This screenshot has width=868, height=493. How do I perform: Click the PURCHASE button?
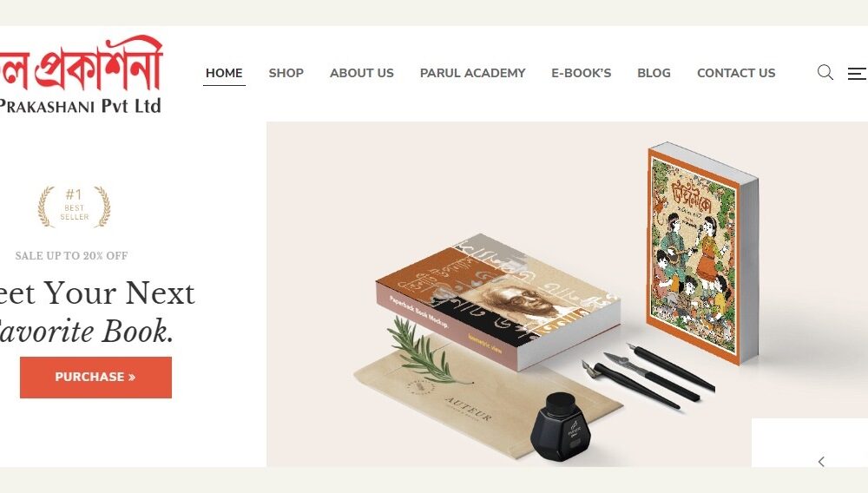point(95,378)
